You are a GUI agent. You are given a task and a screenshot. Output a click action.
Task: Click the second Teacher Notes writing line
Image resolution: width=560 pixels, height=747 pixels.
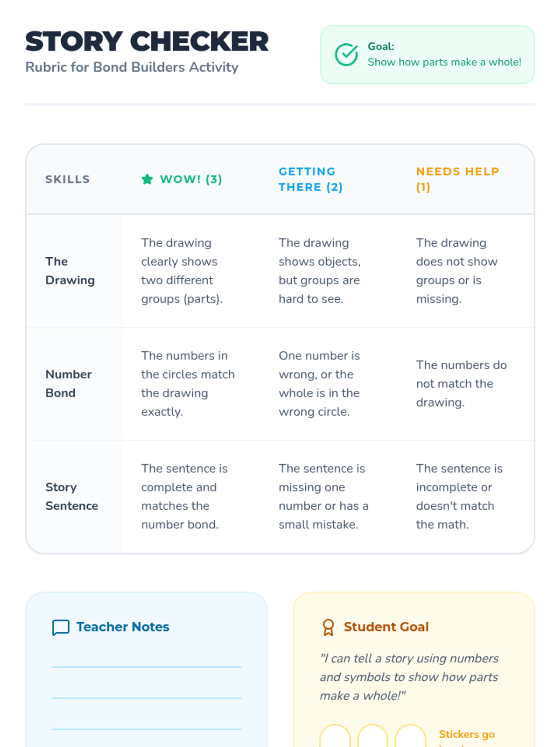(146, 698)
